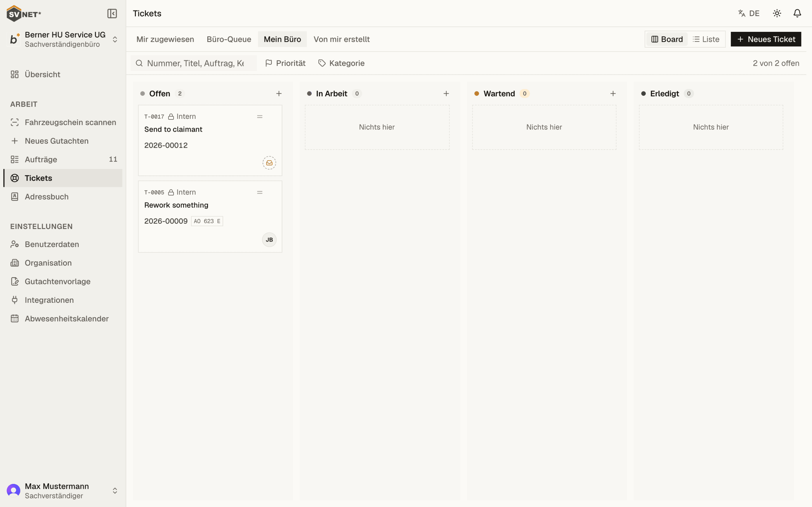Focus the ticket search field
The width and height of the screenshot is (812, 507).
194,63
